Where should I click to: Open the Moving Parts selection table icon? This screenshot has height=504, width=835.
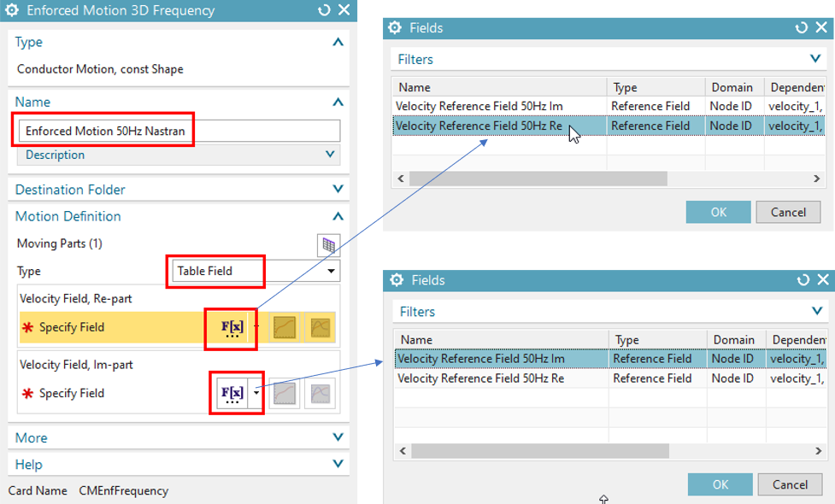pyautogui.click(x=328, y=245)
